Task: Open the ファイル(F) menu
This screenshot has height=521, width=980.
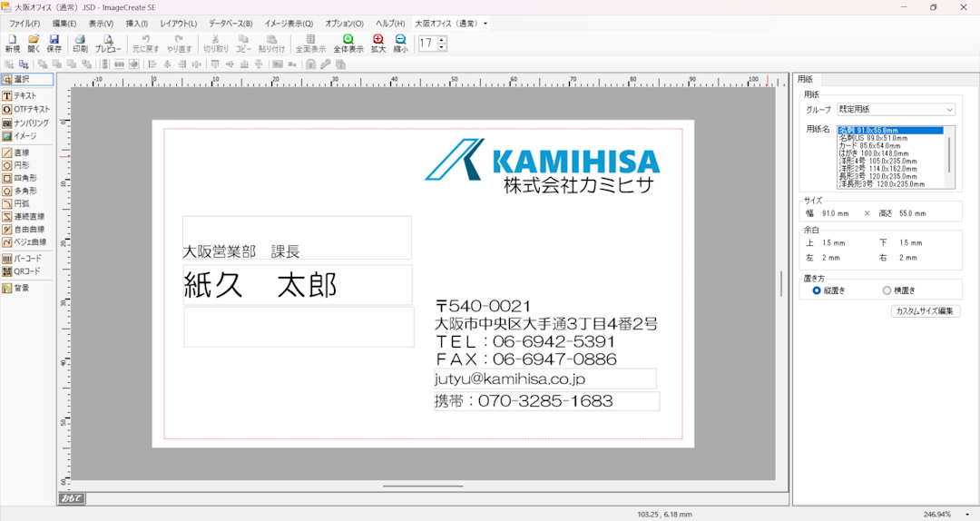Action: (24, 24)
